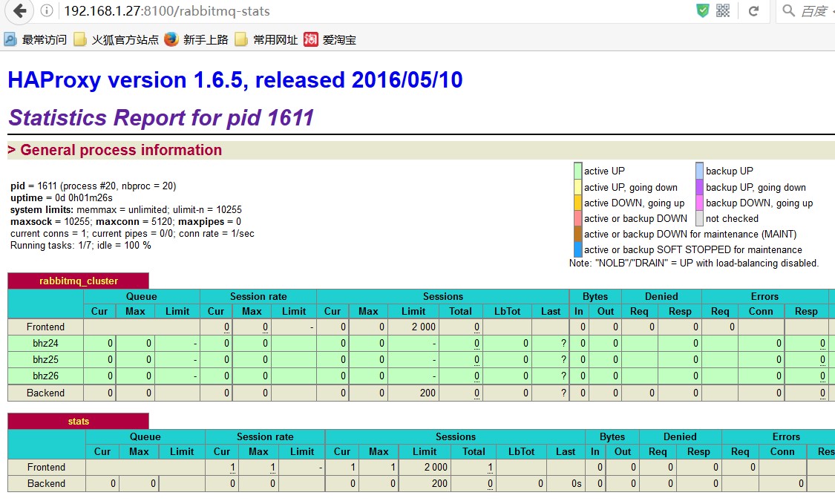Click the rabbitmq_cluster proxy title
The width and height of the screenshot is (835, 504).
pos(79,281)
